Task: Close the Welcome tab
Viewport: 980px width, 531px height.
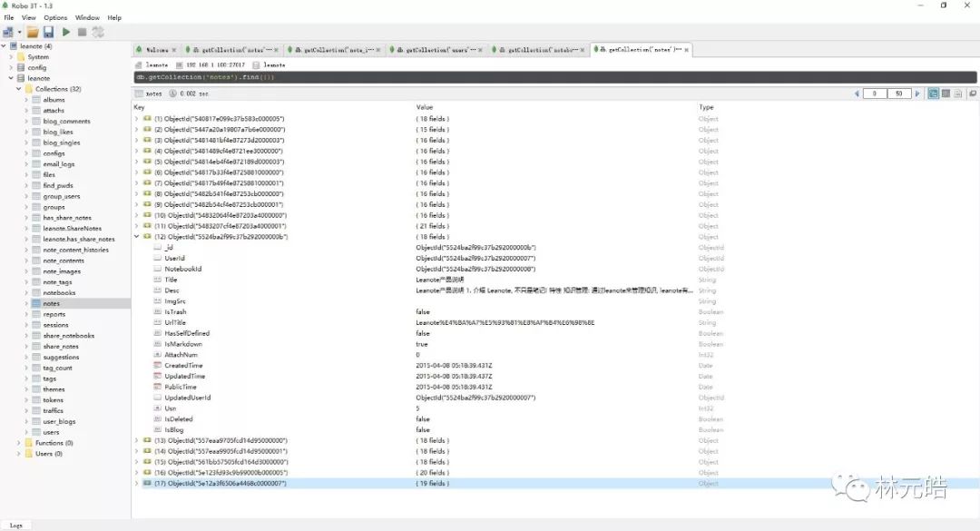Action: pyautogui.click(x=173, y=50)
